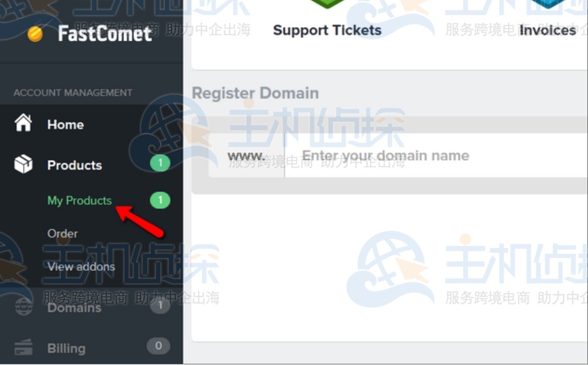Click the Products box icon
This screenshot has width=588, height=365.
pos(23,164)
